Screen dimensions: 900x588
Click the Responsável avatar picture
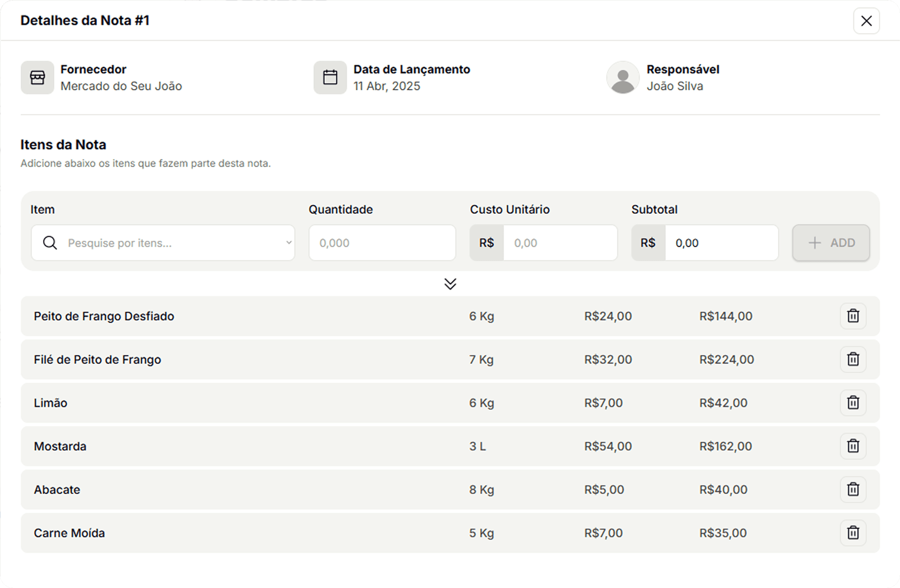pyautogui.click(x=623, y=78)
